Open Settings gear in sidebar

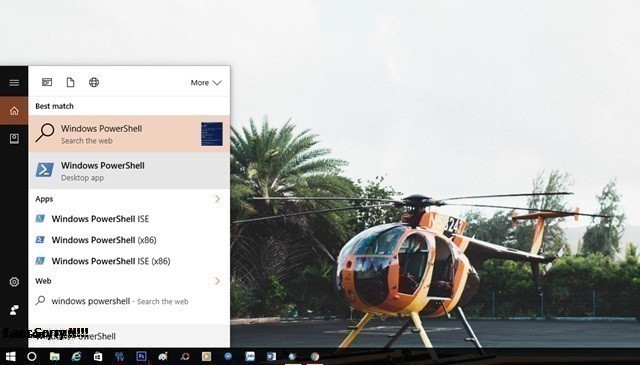coord(14,282)
